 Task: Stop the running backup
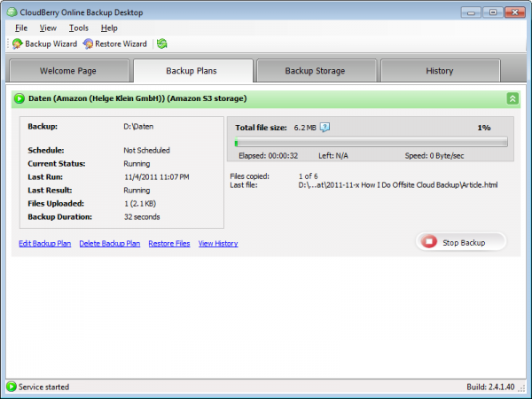click(461, 242)
